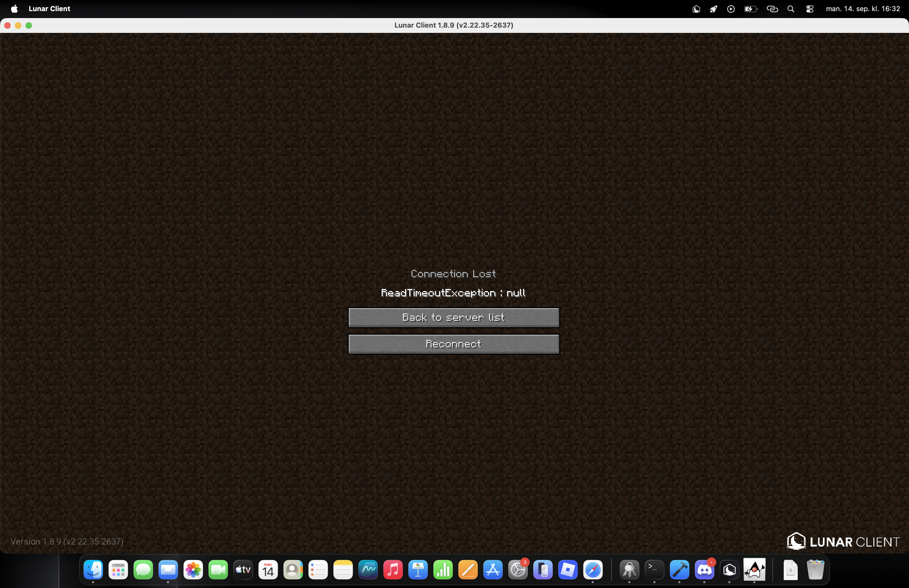Open Apple TV from the Dock
This screenshot has width=909, height=588.
[243, 570]
